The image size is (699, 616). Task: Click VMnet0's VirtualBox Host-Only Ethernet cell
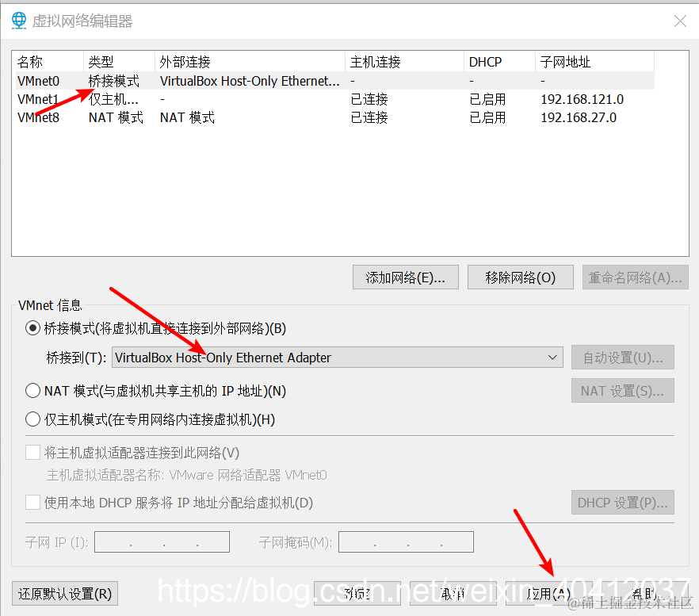(x=250, y=81)
